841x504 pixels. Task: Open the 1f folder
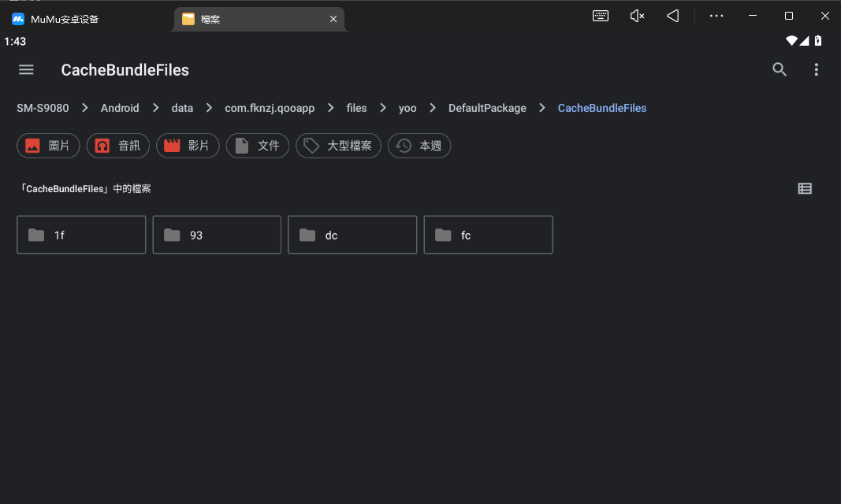pos(81,235)
